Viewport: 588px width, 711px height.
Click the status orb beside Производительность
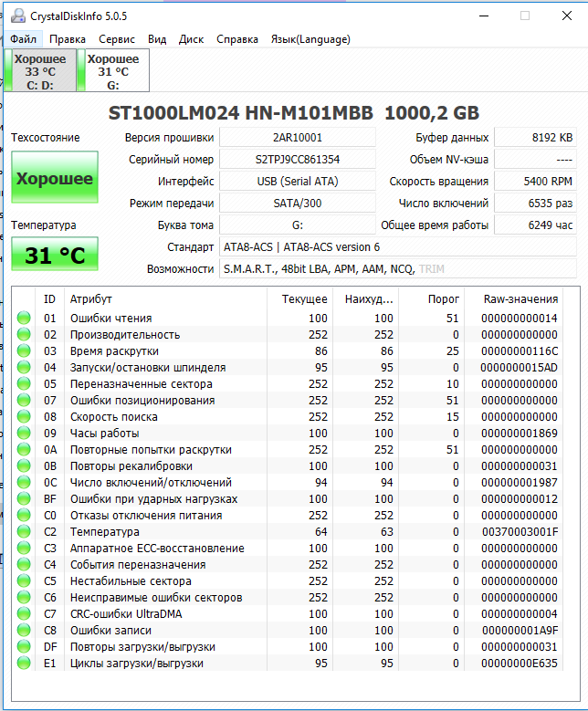[24, 334]
